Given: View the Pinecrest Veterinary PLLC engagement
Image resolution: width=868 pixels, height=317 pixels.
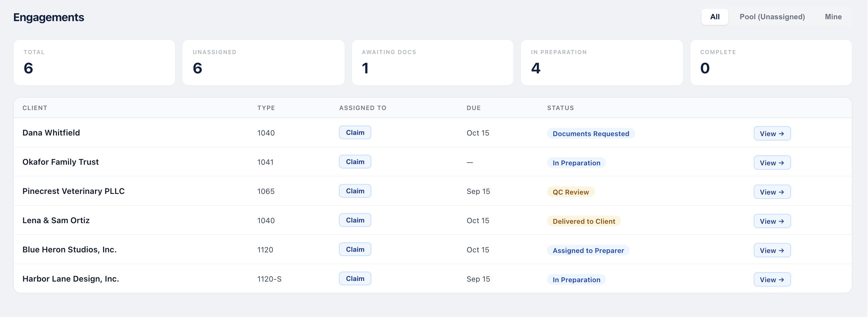Looking at the screenshot, I should point(772,192).
